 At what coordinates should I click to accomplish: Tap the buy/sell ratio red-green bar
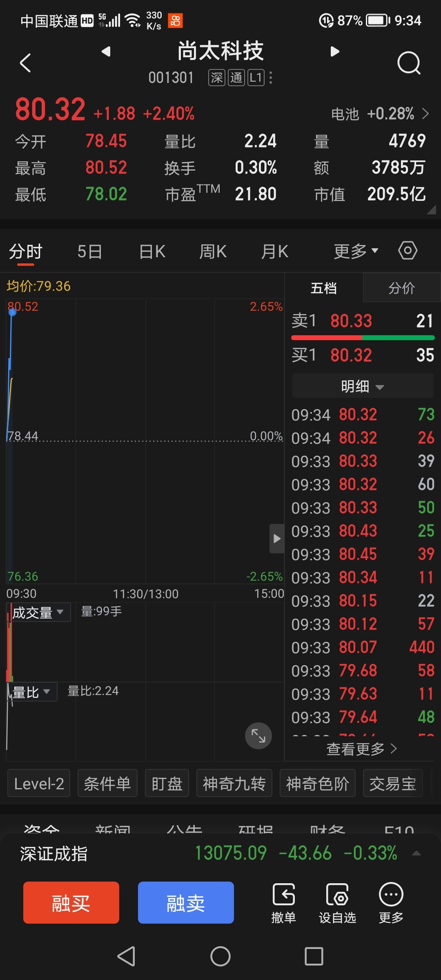pos(363,338)
